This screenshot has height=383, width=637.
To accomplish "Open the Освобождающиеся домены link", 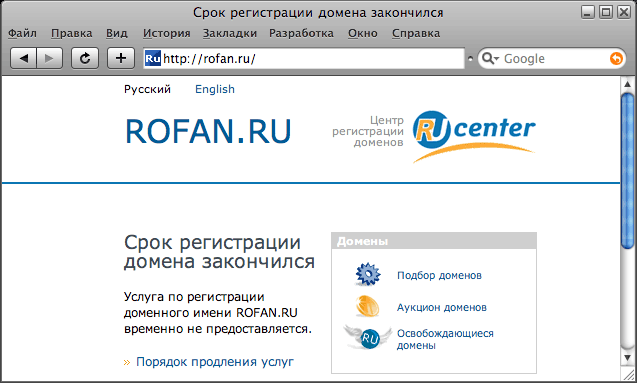I will (x=445, y=339).
